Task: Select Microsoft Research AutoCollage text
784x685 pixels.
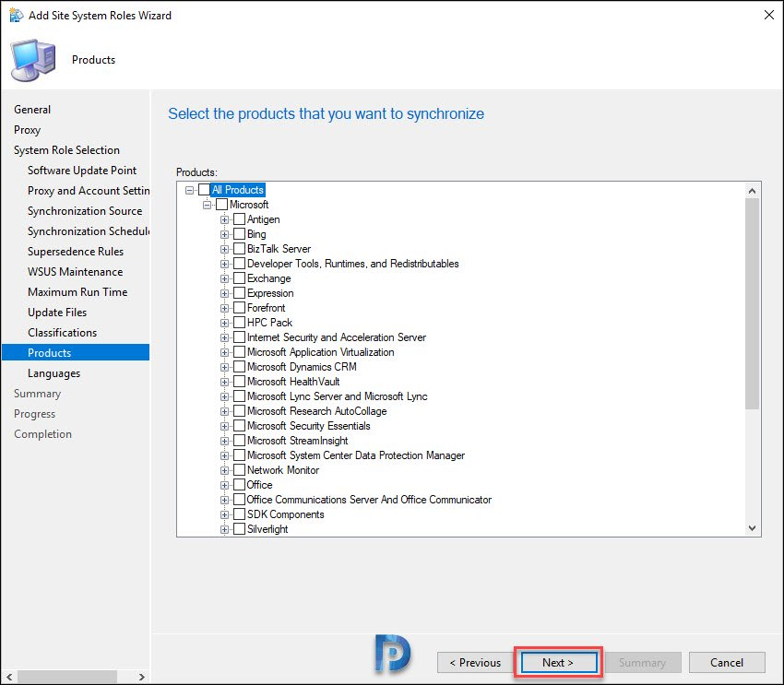Action: (317, 411)
